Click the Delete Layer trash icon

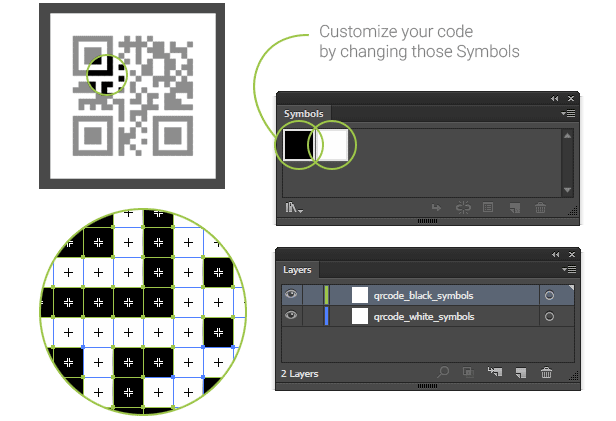point(546,372)
